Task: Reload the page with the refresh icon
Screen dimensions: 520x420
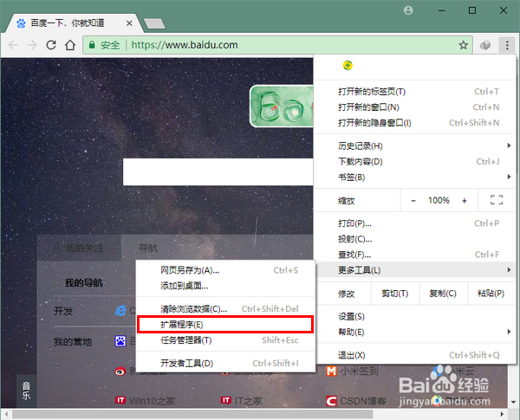Action: 51,45
